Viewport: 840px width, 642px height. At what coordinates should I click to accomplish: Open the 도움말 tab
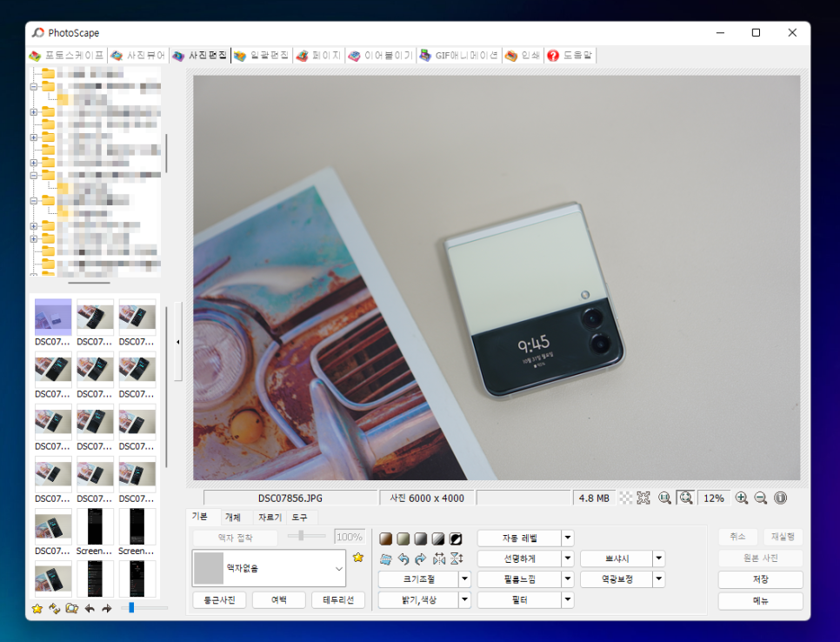(570, 55)
